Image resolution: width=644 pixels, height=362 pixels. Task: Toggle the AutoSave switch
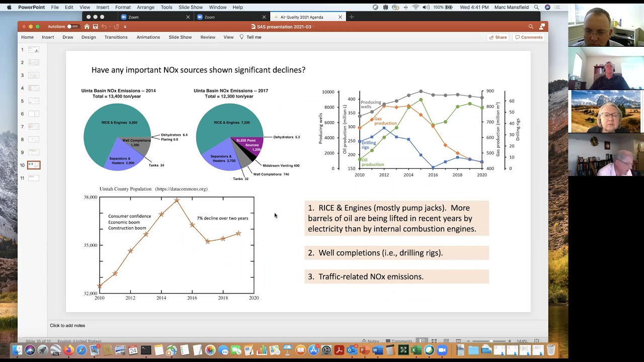[x=73, y=27]
